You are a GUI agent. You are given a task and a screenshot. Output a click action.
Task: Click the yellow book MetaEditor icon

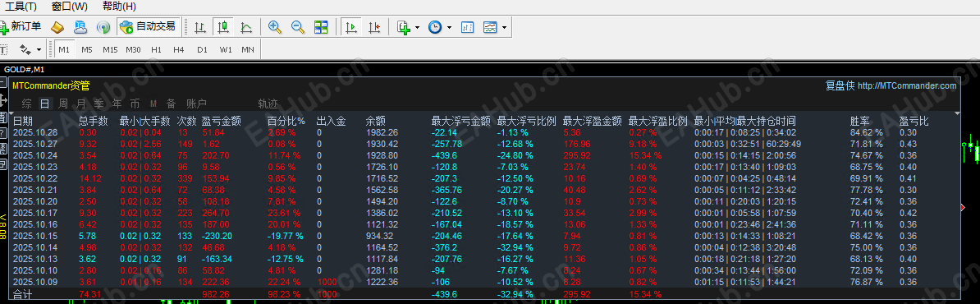pos(58,27)
